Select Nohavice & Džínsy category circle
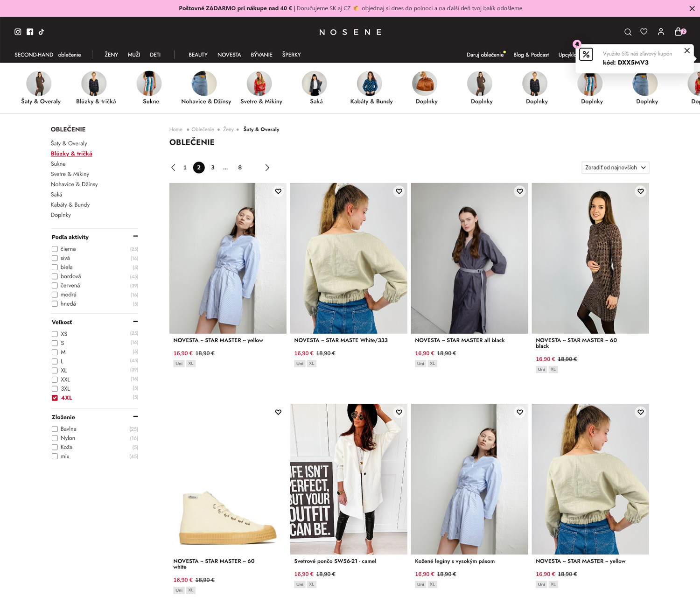Viewport: 700px width, 604px height. click(204, 84)
